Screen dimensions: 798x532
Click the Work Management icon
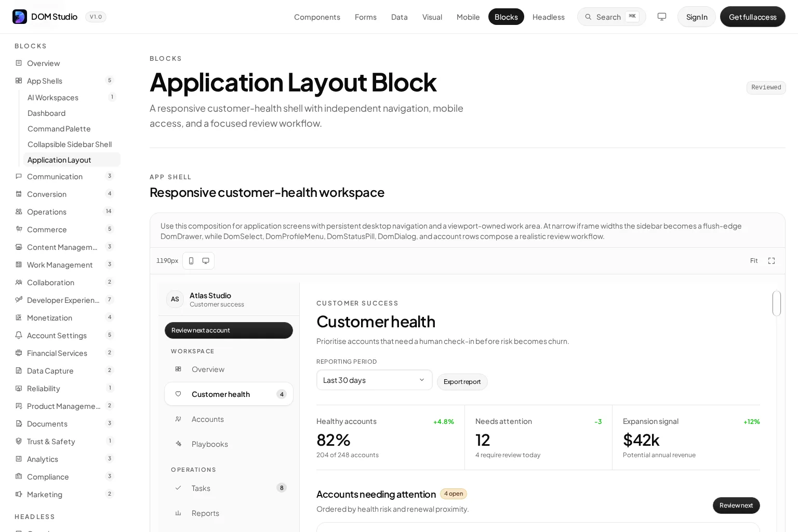(19, 264)
